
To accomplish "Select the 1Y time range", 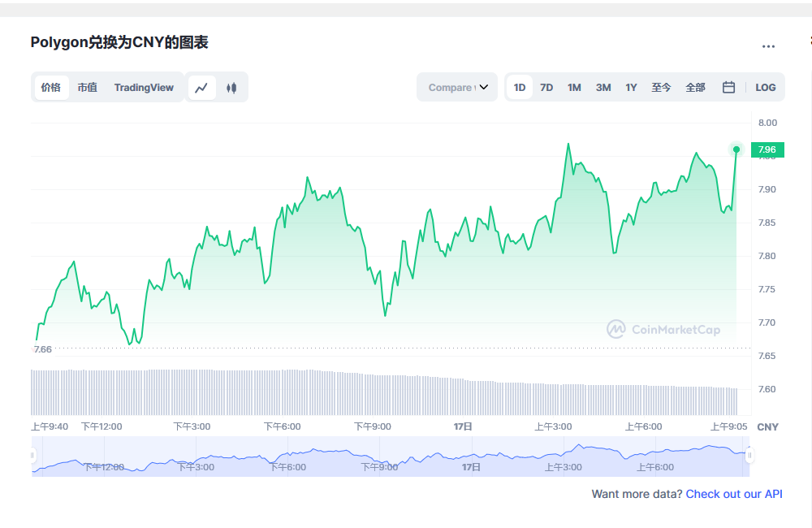I will 631,88.
